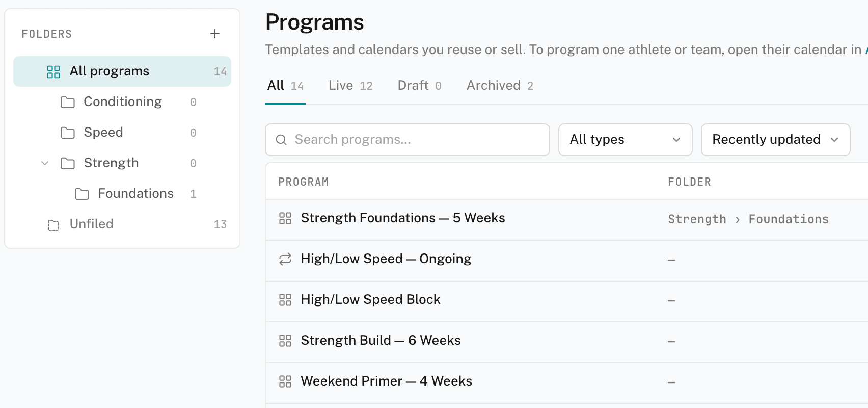Open the Weekend Primer — 4 Weeks program

point(387,381)
